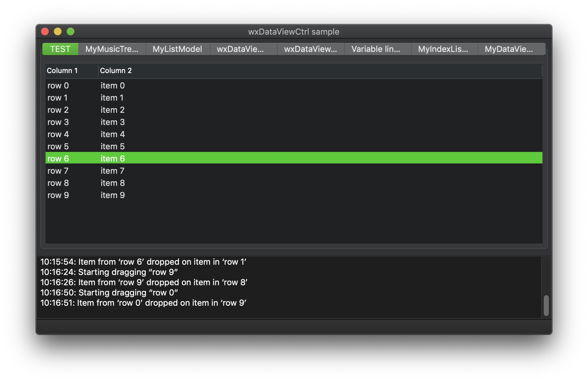Open the MyIndexListModel tab
Image resolution: width=588 pixels, height=382 pixels.
(x=443, y=49)
